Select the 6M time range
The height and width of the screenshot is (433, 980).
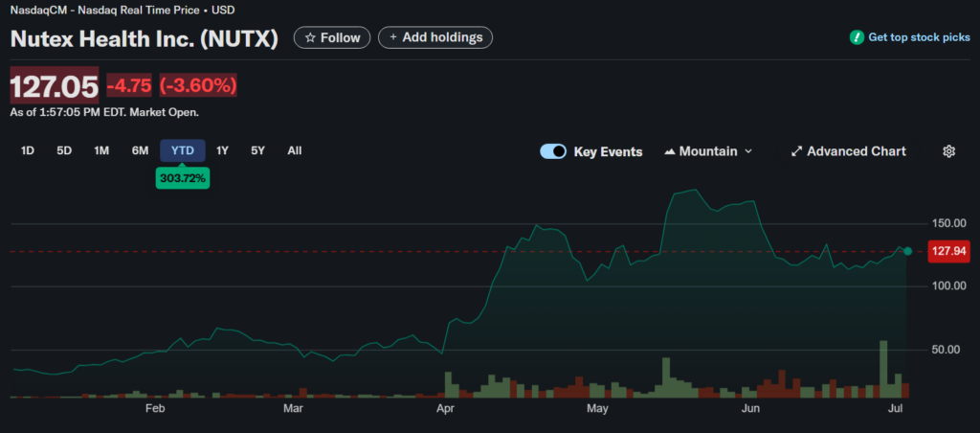coord(140,150)
